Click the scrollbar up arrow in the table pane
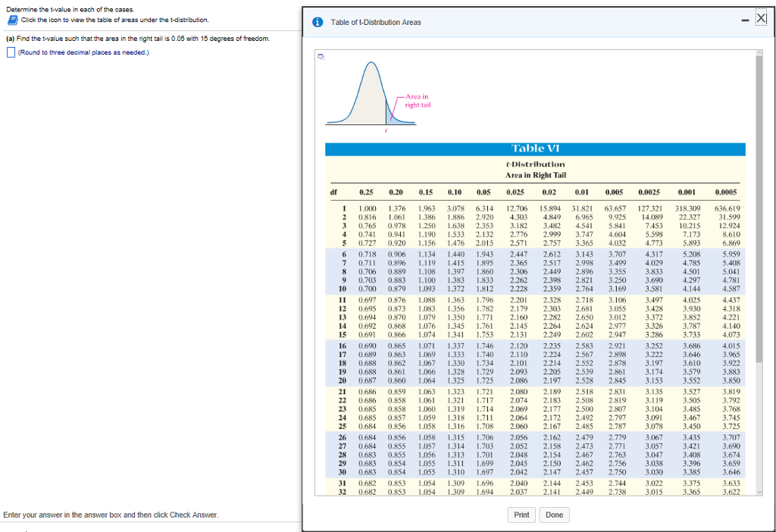 759,52
